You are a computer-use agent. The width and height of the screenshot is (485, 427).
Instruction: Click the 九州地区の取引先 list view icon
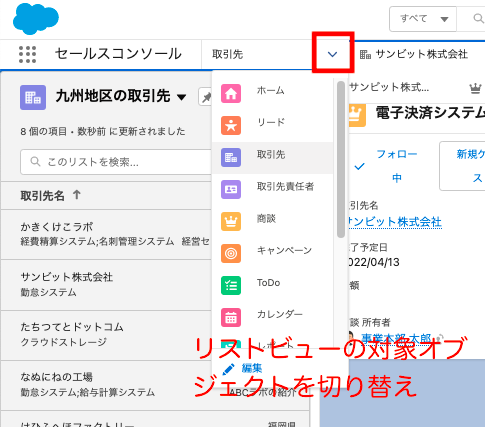[33, 97]
